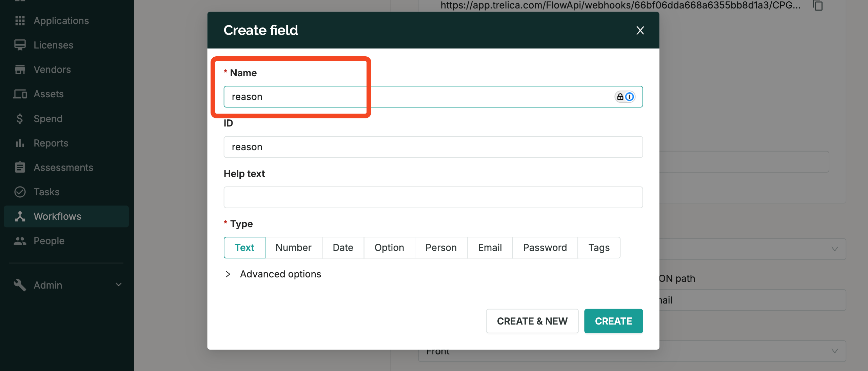Close the Create field dialog
The image size is (868, 371).
click(x=640, y=31)
